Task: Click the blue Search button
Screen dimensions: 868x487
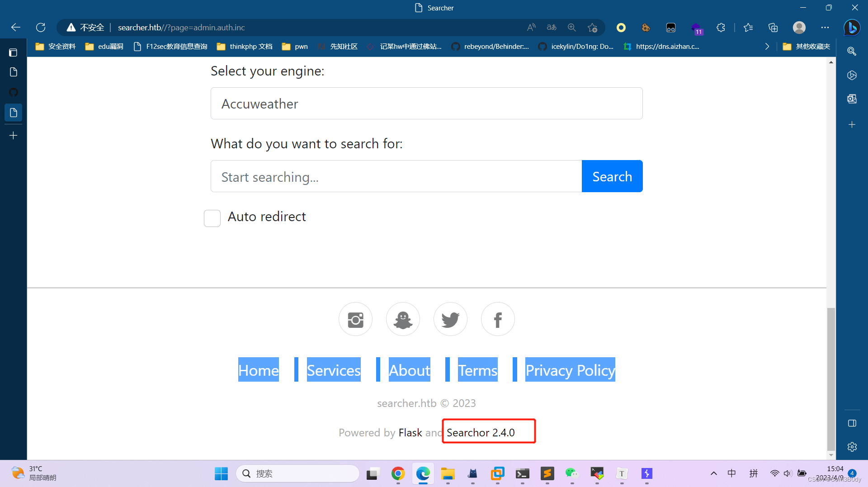Action: [x=612, y=176]
